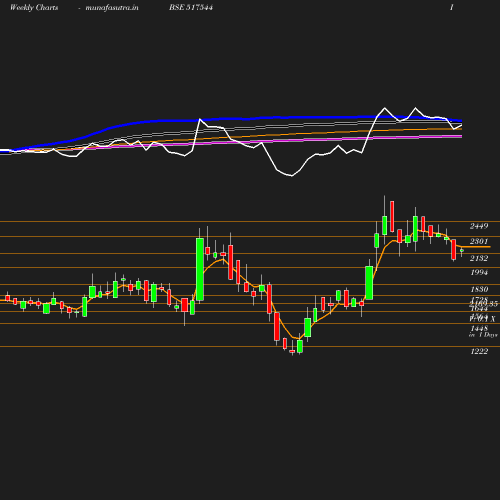Click the 2449 price level label
The width and height of the screenshot is (500, 500).
(x=479, y=226)
